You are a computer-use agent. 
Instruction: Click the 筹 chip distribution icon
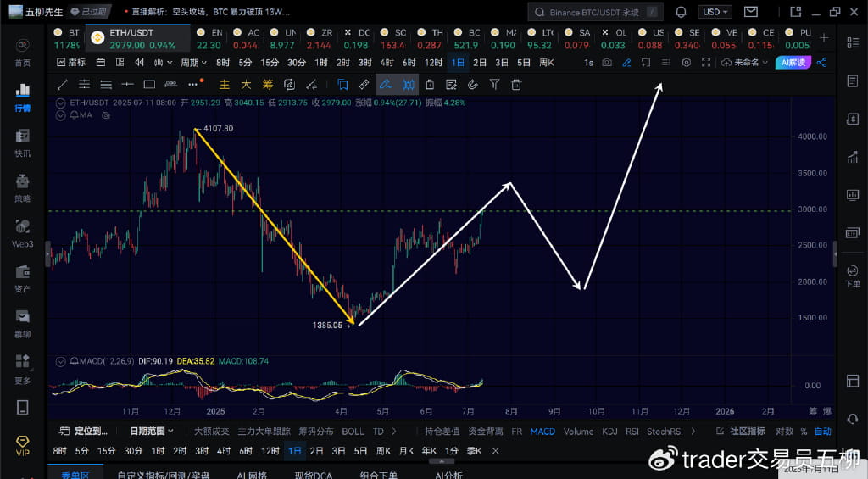click(268, 84)
